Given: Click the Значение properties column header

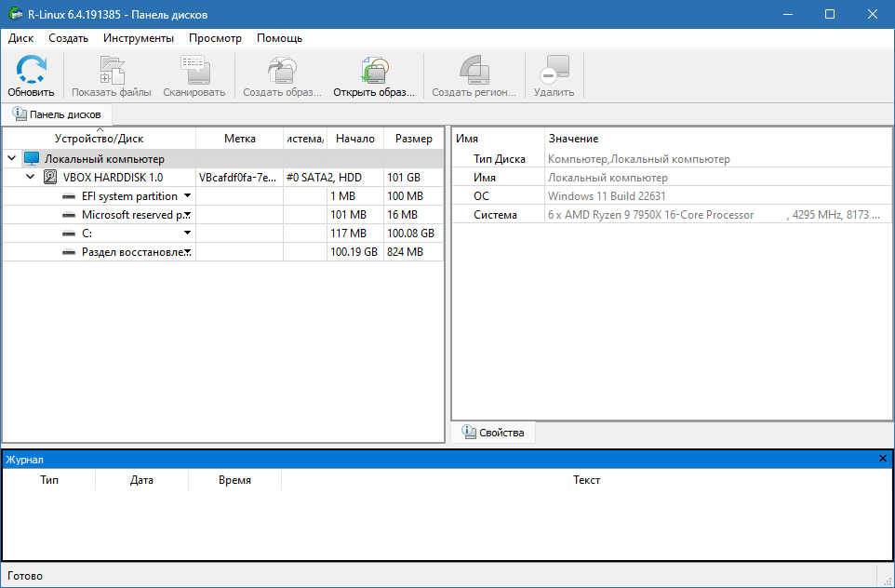Looking at the screenshot, I should click(x=718, y=139).
